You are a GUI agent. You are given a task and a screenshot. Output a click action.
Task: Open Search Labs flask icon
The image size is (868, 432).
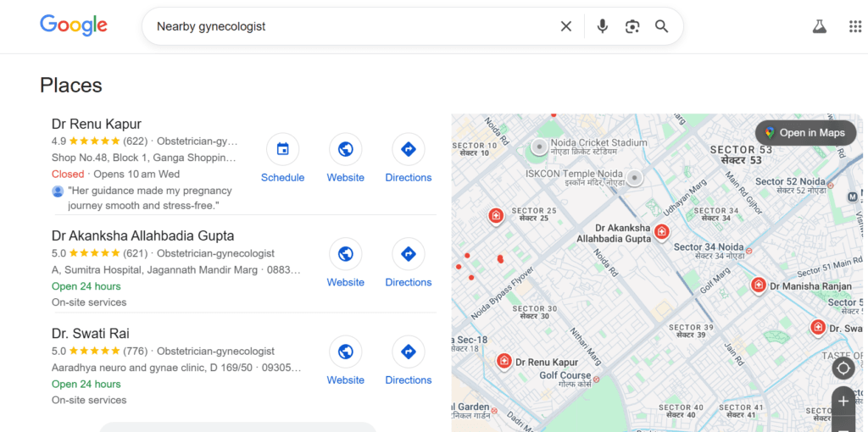click(819, 26)
